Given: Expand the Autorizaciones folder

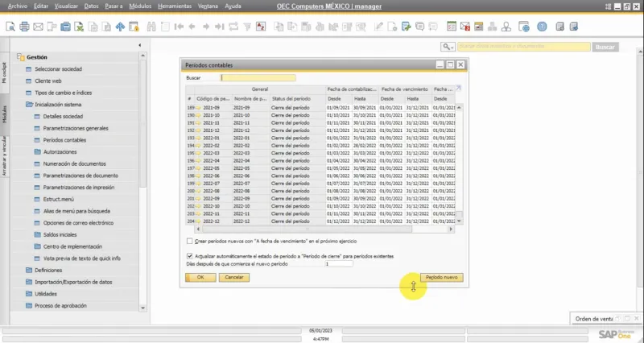Looking at the screenshot, I should [x=37, y=152].
